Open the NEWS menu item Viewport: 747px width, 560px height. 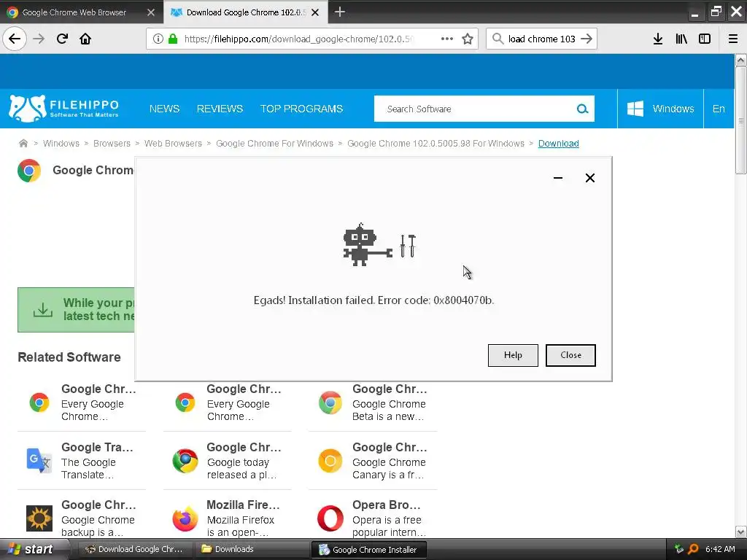[164, 109]
